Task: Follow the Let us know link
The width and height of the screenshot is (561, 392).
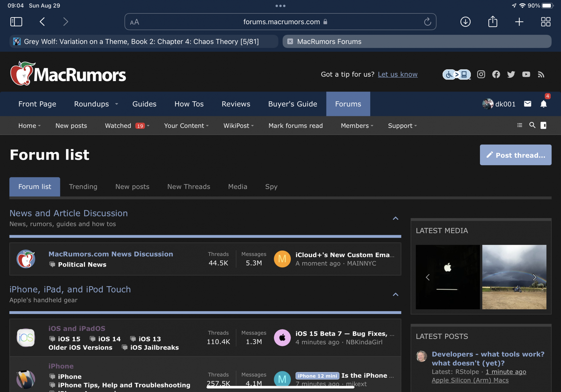Action: tap(397, 74)
